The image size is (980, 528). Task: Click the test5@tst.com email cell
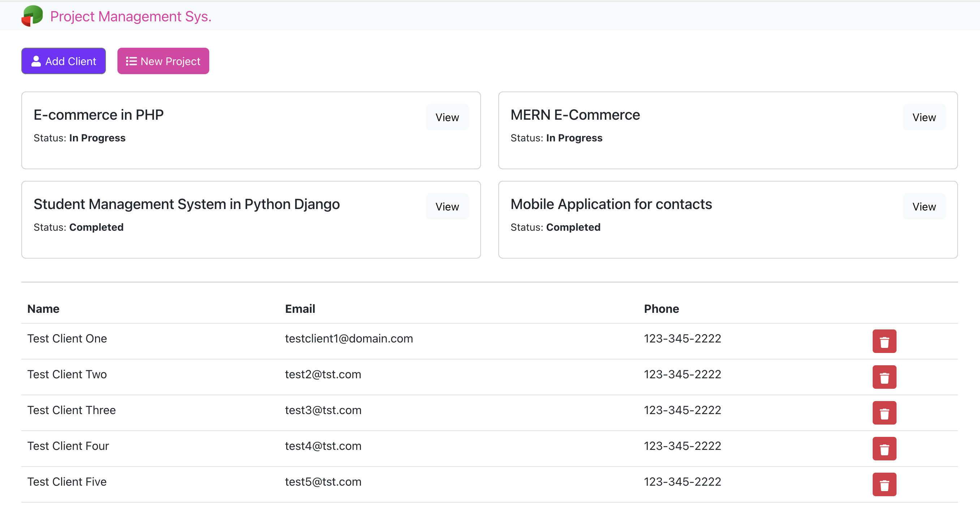pyautogui.click(x=323, y=482)
